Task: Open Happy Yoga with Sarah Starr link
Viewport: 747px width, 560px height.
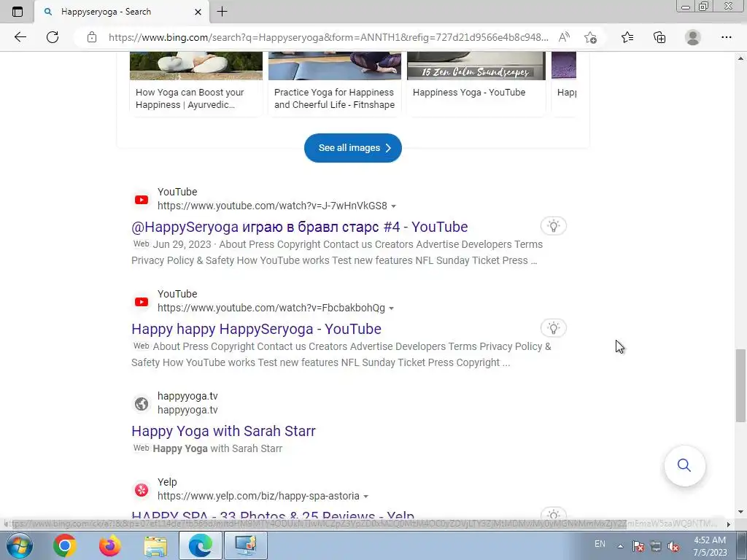Action: pyautogui.click(x=223, y=431)
